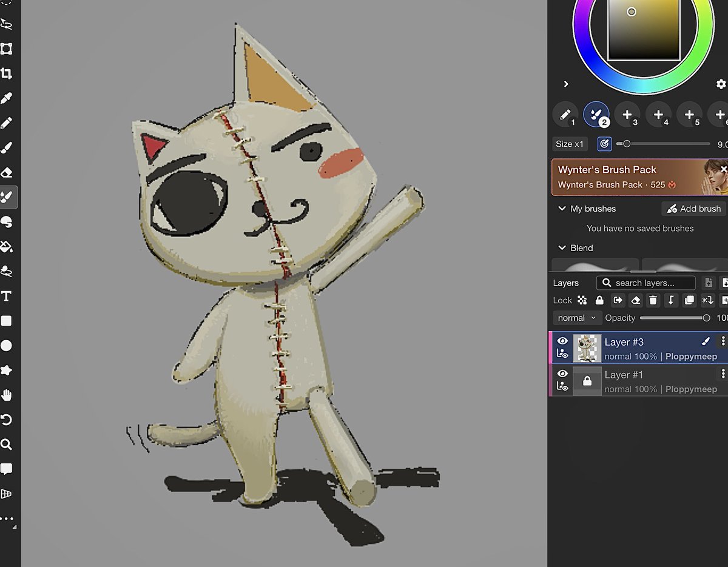Expand color panel with right chevron
728x567 pixels.
point(565,84)
